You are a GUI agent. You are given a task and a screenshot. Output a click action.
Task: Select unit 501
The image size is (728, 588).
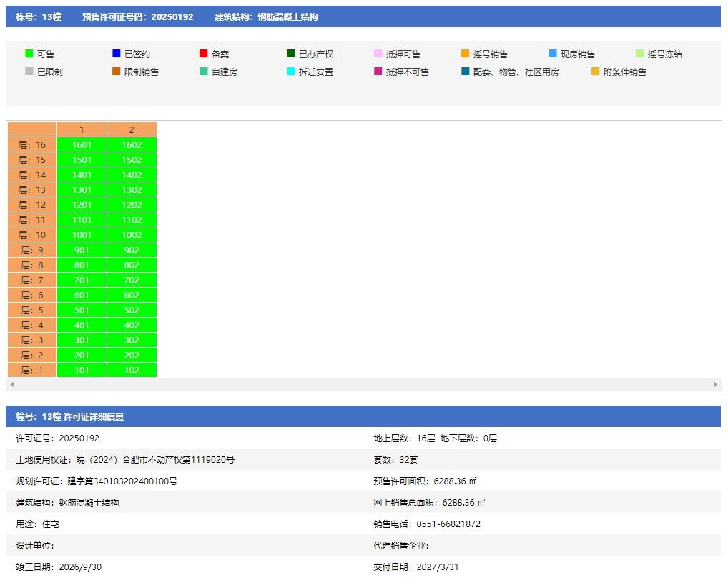coord(82,310)
